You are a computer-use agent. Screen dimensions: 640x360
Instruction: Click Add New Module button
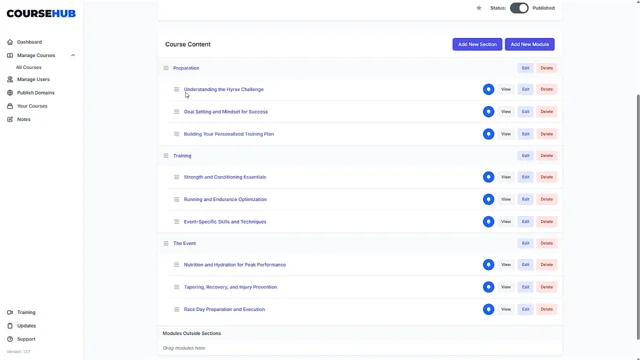pos(529,44)
